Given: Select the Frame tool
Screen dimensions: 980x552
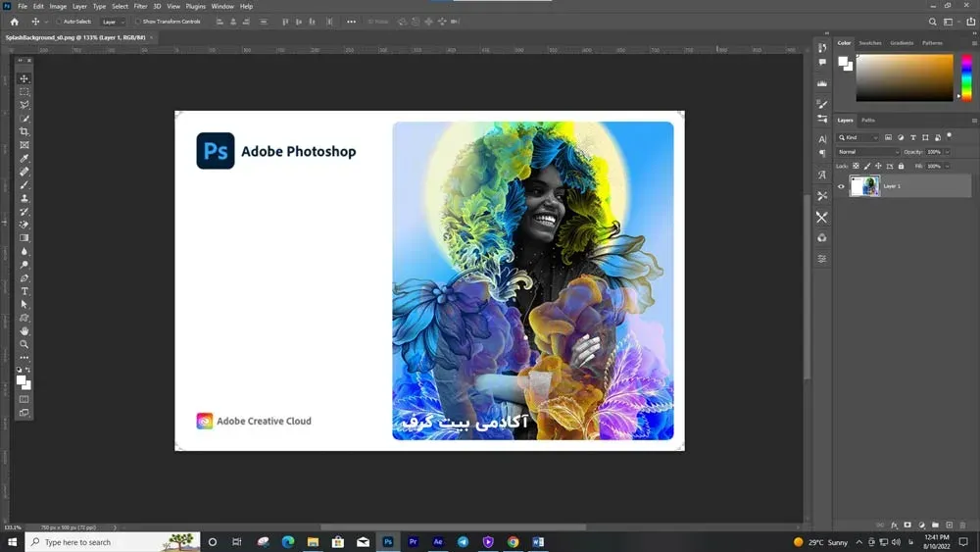Looking at the screenshot, I should 24,145.
